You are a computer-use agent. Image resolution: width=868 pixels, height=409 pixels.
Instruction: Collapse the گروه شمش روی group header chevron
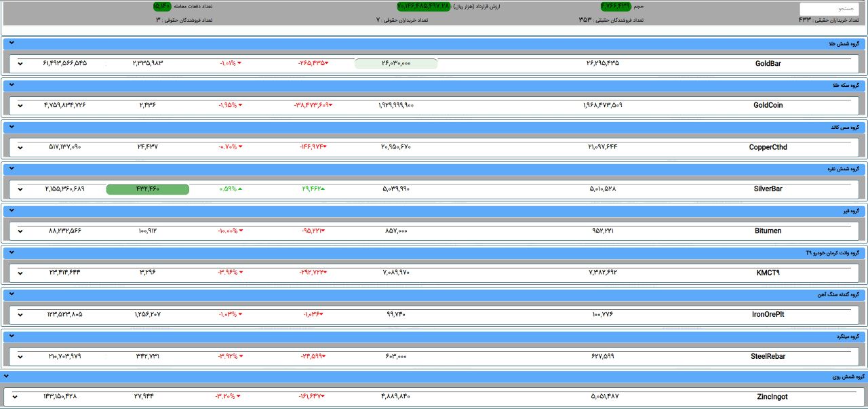coord(7,376)
